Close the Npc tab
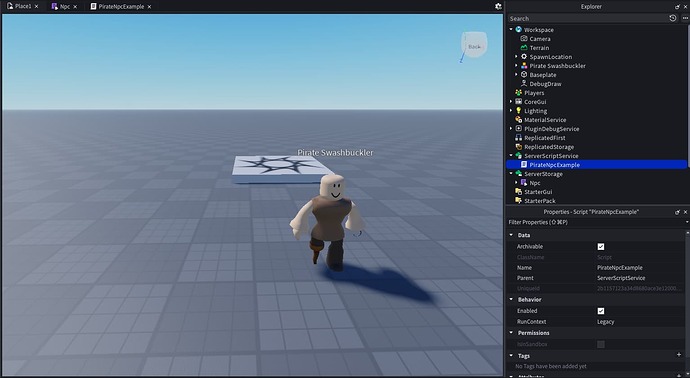The height and width of the screenshot is (378, 690). point(75,7)
